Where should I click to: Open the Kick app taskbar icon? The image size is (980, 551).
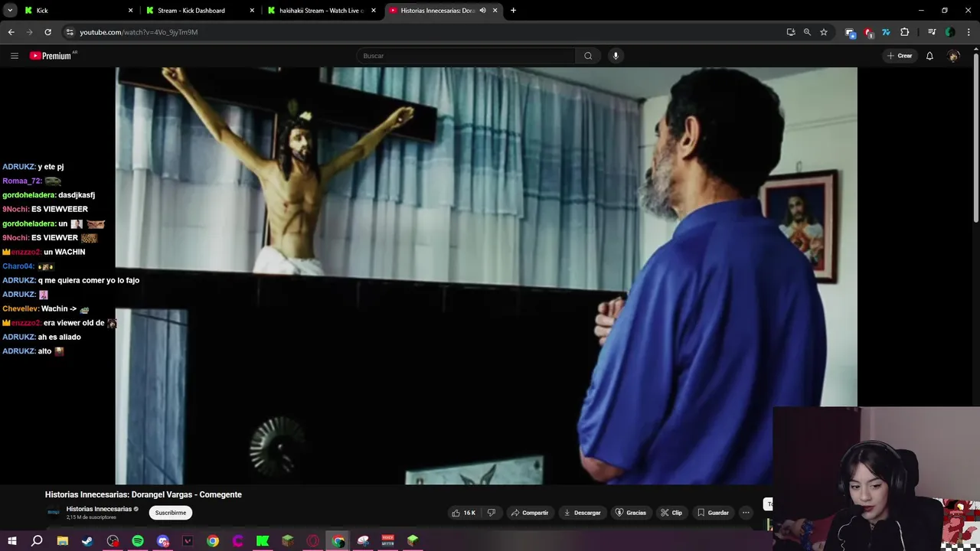pyautogui.click(x=263, y=541)
